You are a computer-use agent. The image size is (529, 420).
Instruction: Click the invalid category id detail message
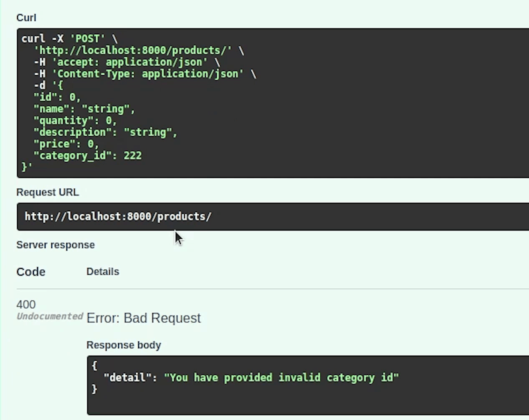click(281, 378)
